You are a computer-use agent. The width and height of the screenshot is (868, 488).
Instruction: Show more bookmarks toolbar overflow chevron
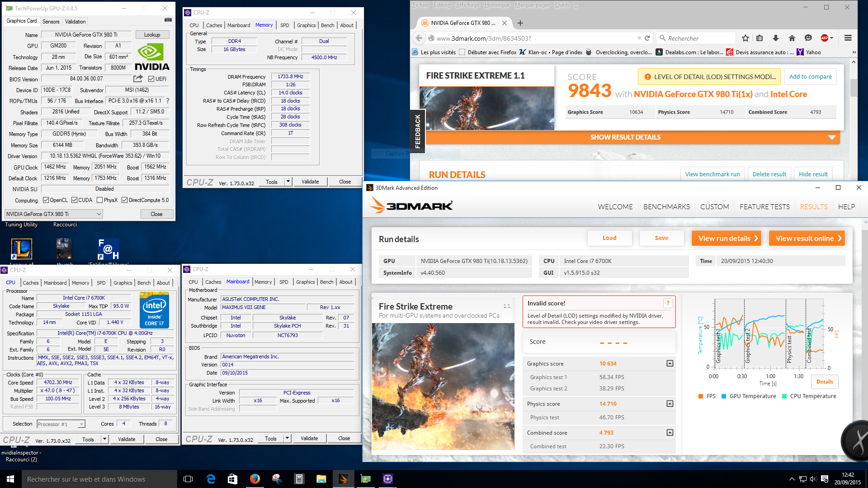point(854,52)
